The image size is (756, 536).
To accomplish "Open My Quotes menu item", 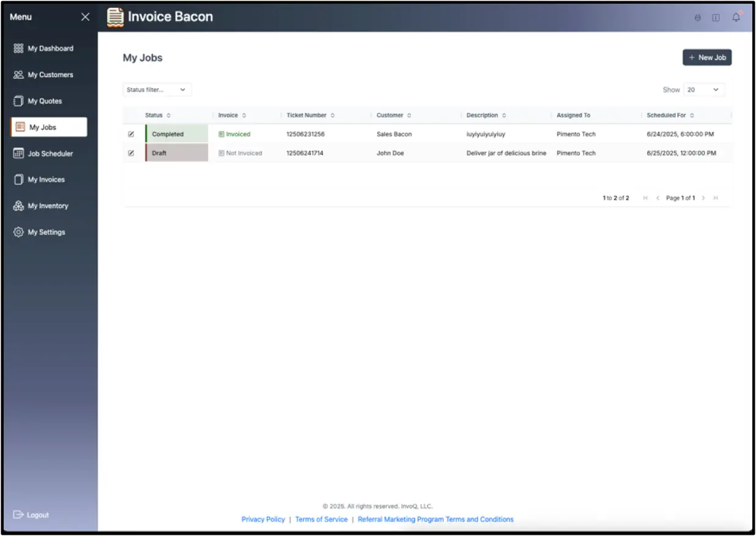I will [x=49, y=101].
